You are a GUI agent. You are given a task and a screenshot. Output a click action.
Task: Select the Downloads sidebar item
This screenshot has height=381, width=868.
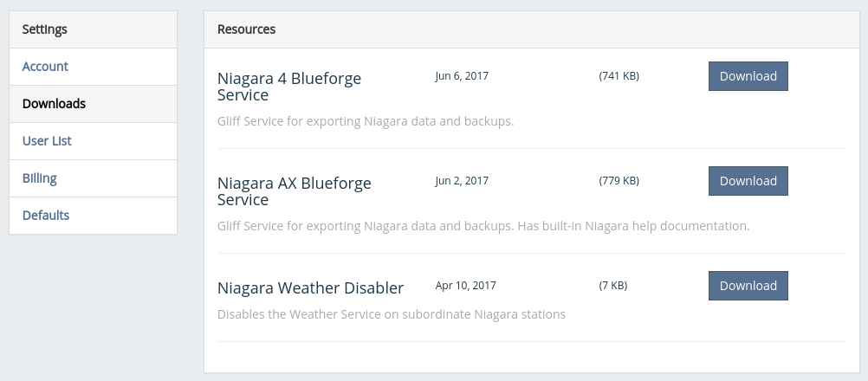(x=93, y=104)
